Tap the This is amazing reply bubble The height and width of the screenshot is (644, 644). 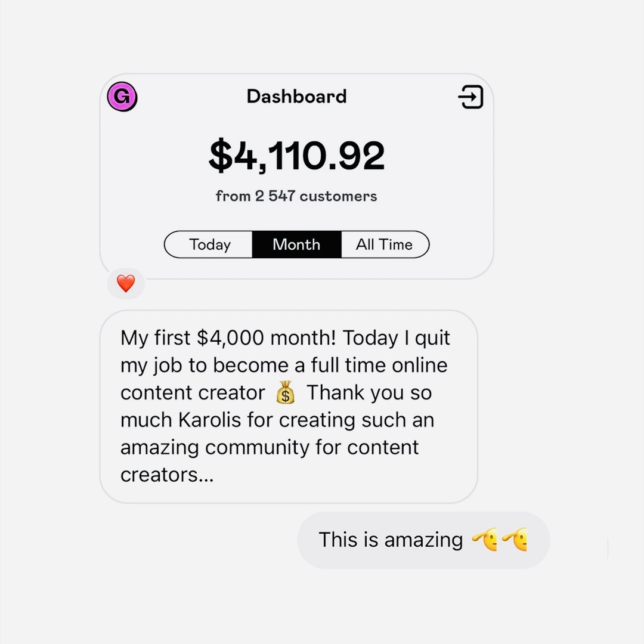click(x=423, y=540)
